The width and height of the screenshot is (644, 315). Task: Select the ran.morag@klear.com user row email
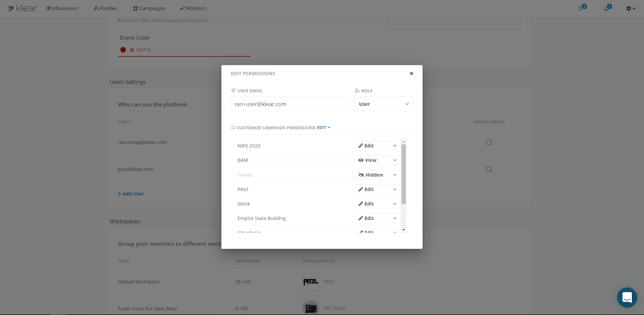(142, 143)
